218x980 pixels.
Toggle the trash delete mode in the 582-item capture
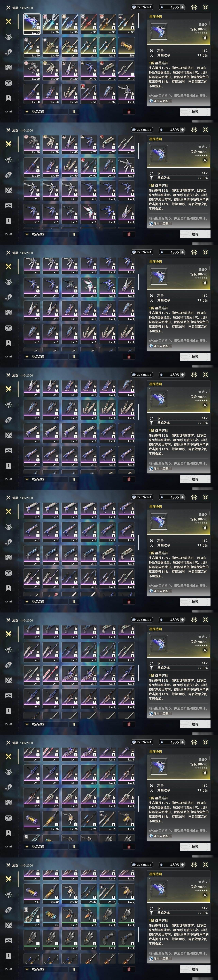[x=129, y=969]
